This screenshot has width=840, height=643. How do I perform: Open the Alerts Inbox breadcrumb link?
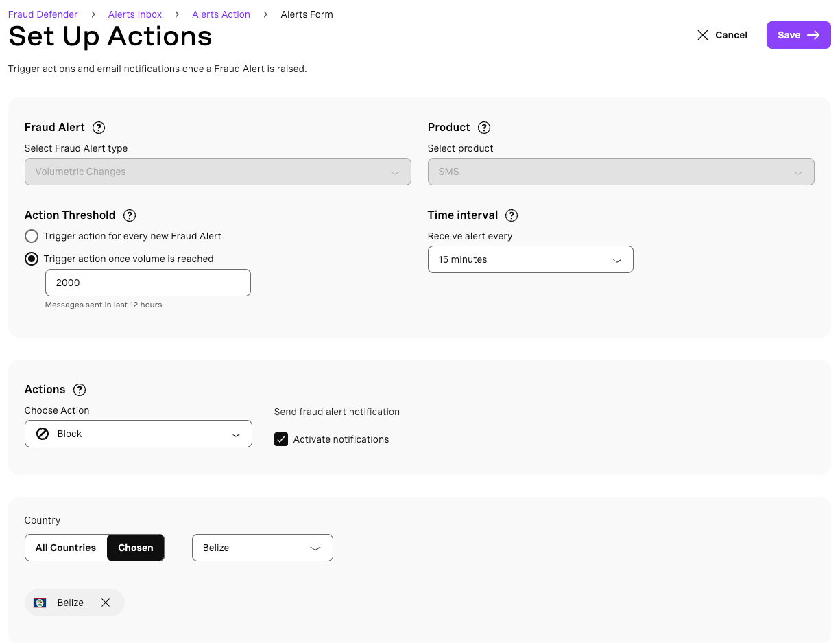pos(134,14)
